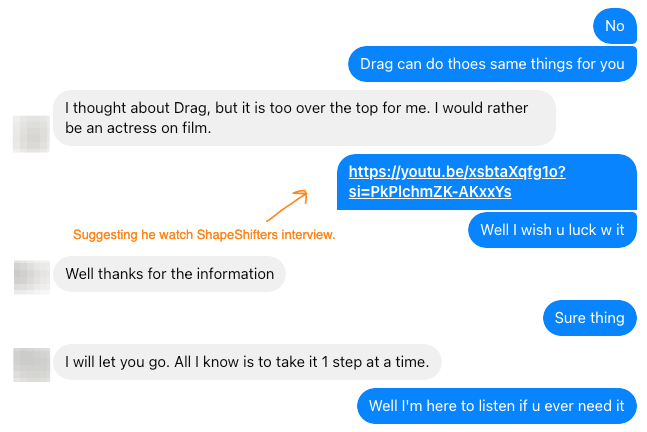Select the 'Well I wish u luck w it' message
This screenshot has height=432, width=647.
[x=552, y=230]
